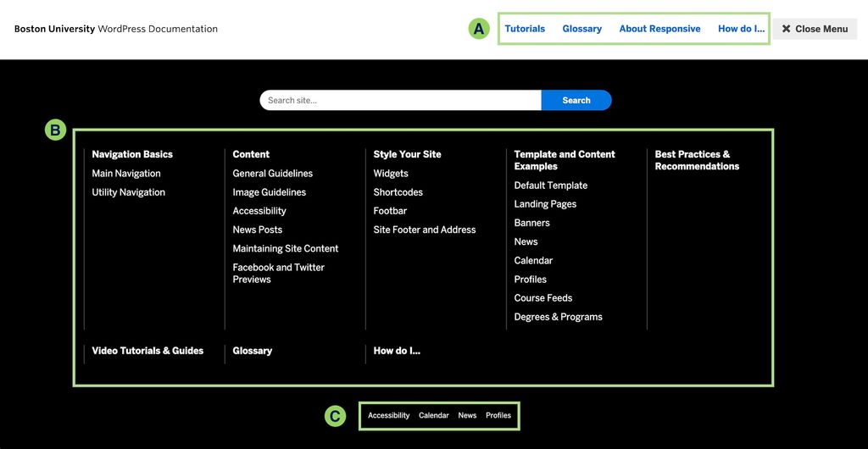
Task: Open Boston University WordPress Documentation home link
Action: point(116,29)
